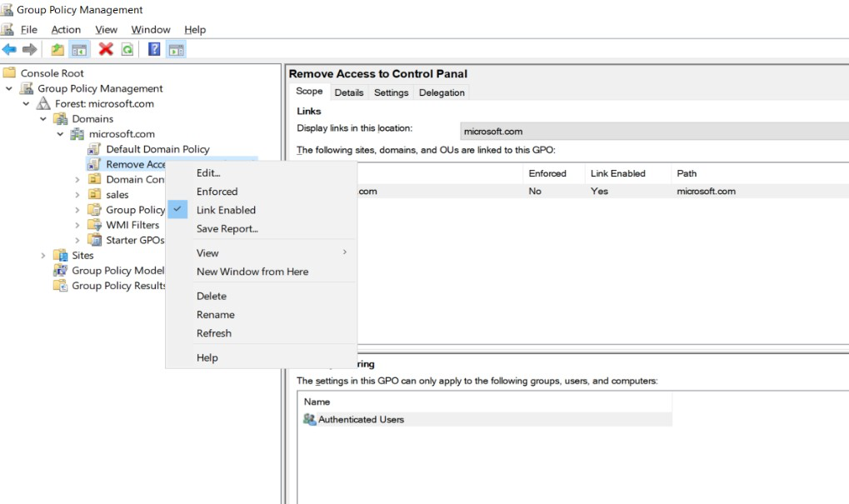Open the File menu

28,30
